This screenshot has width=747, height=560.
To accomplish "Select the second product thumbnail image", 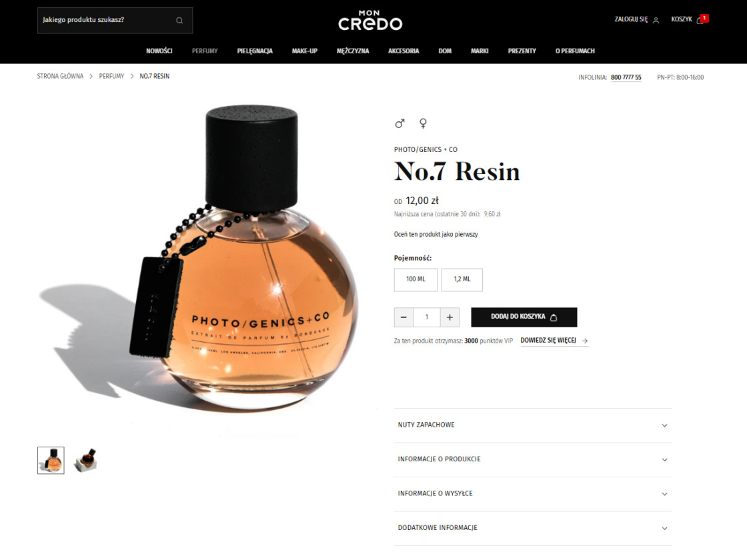I will [86, 461].
